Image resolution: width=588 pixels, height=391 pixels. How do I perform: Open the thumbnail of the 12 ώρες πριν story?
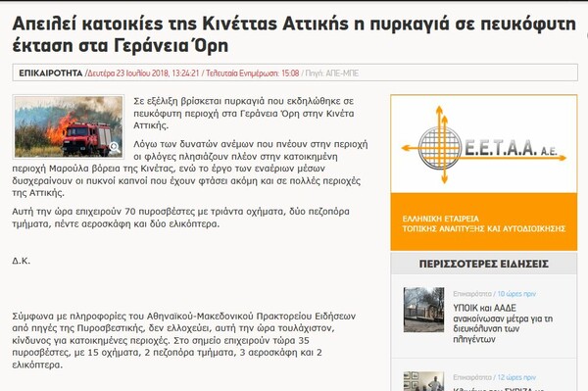pos(423,381)
